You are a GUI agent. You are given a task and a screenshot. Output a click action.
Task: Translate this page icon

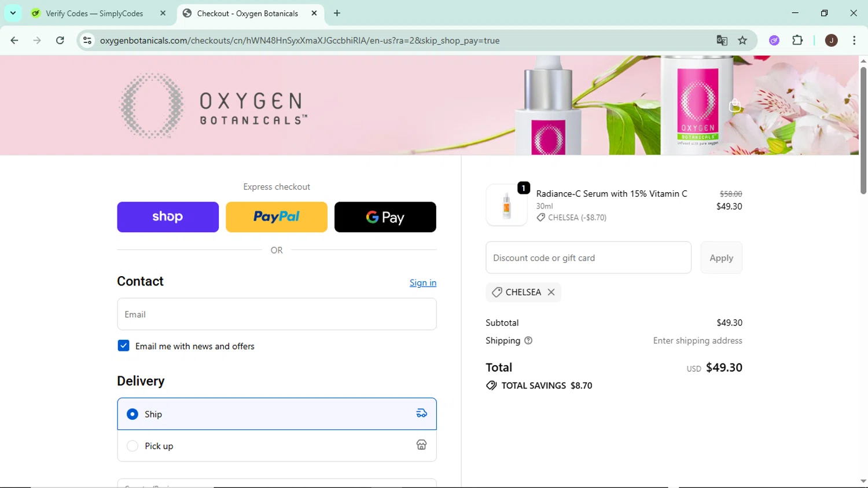point(722,41)
